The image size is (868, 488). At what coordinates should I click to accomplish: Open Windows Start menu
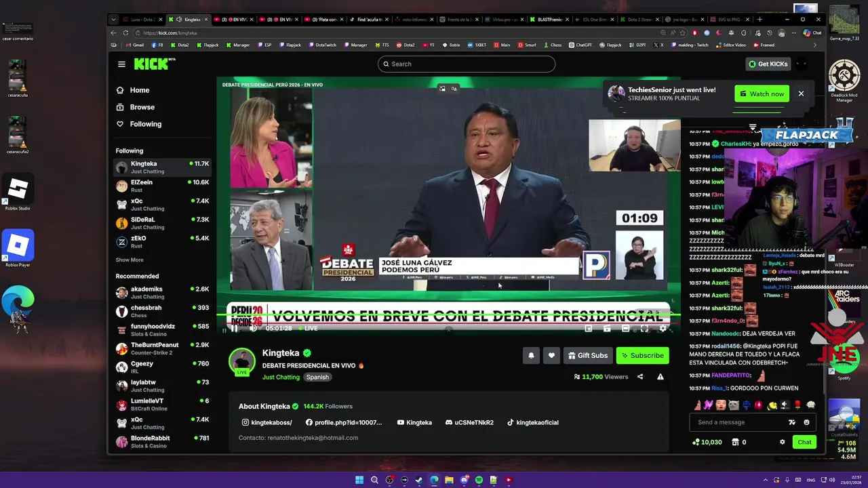coord(359,480)
